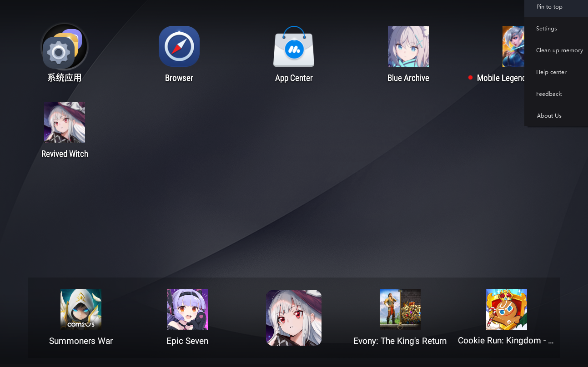The height and width of the screenshot is (367, 588).
Task: Open Epic Seven from the dock
Action: point(187,309)
